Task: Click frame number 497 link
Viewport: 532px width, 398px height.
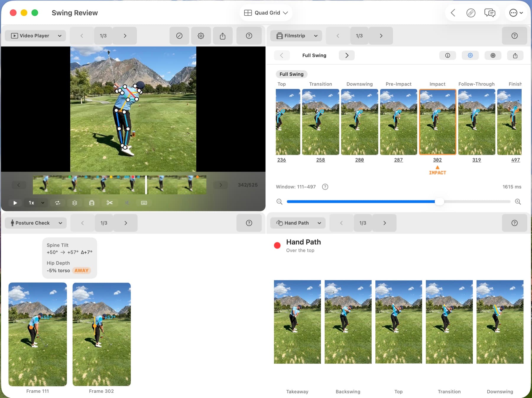Action: click(515, 160)
